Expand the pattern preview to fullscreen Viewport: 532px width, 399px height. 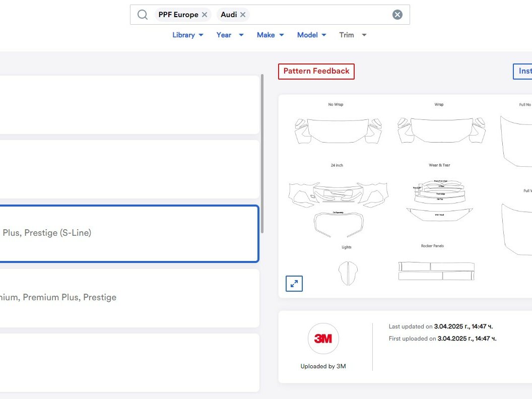pyautogui.click(x=294, y=284)
